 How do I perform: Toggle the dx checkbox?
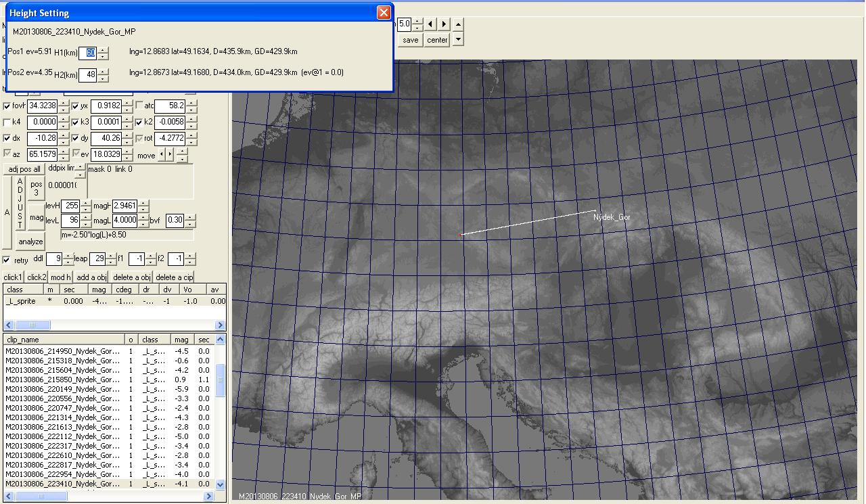pos(7,139)
